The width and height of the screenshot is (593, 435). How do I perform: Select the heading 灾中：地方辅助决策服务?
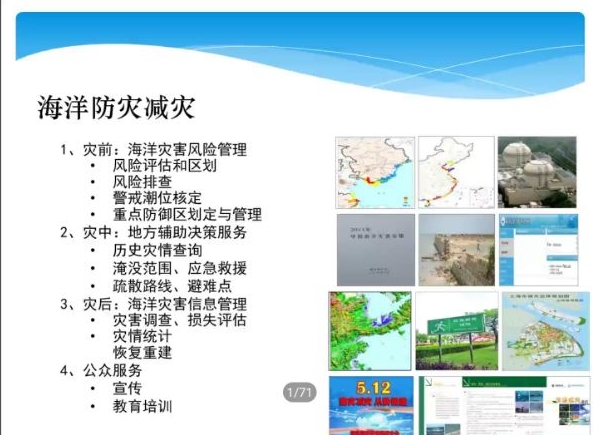pos(165,232)
